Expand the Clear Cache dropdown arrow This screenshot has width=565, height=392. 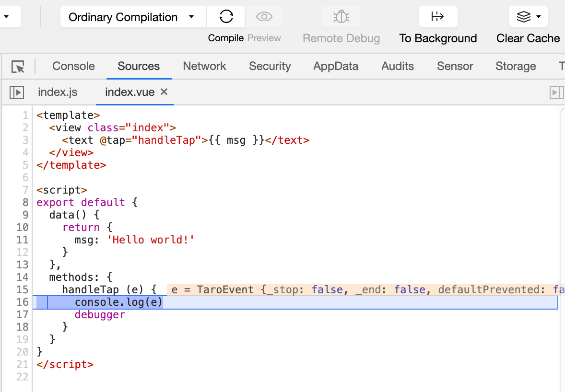click(x=539, y=17)
